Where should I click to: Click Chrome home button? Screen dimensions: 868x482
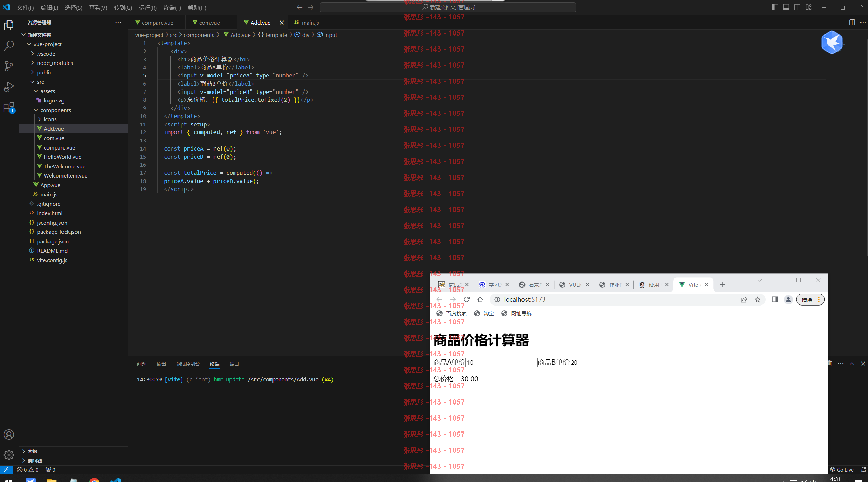pos(480,299)
